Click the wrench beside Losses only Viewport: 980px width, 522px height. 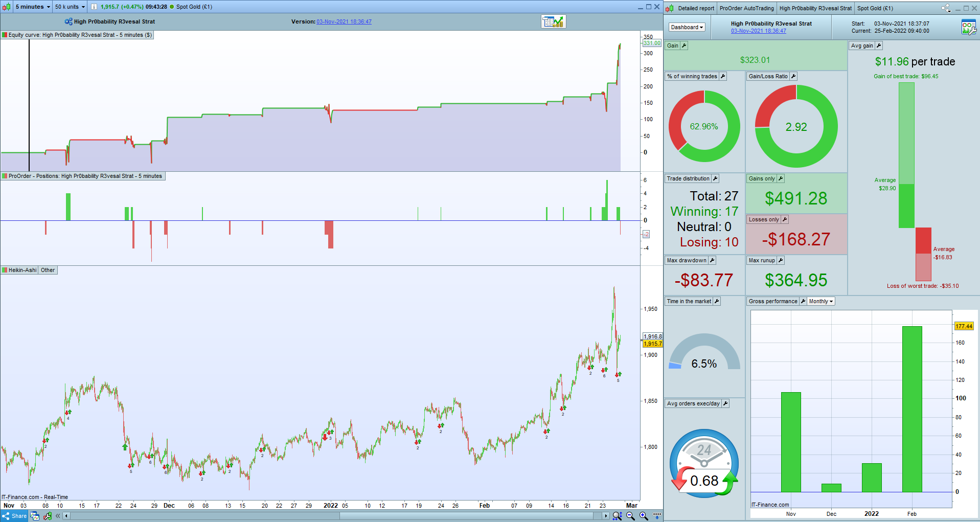tap(785, 219)
